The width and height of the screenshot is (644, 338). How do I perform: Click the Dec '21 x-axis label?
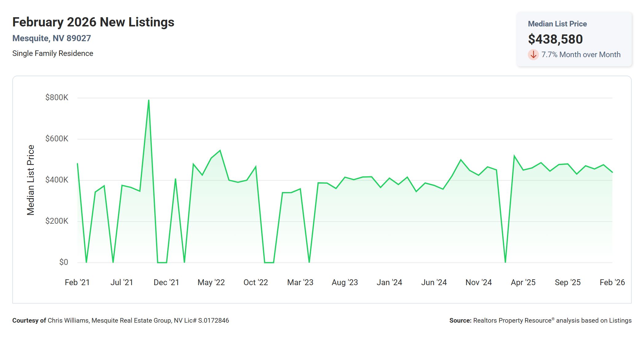[x=166, y=282]
